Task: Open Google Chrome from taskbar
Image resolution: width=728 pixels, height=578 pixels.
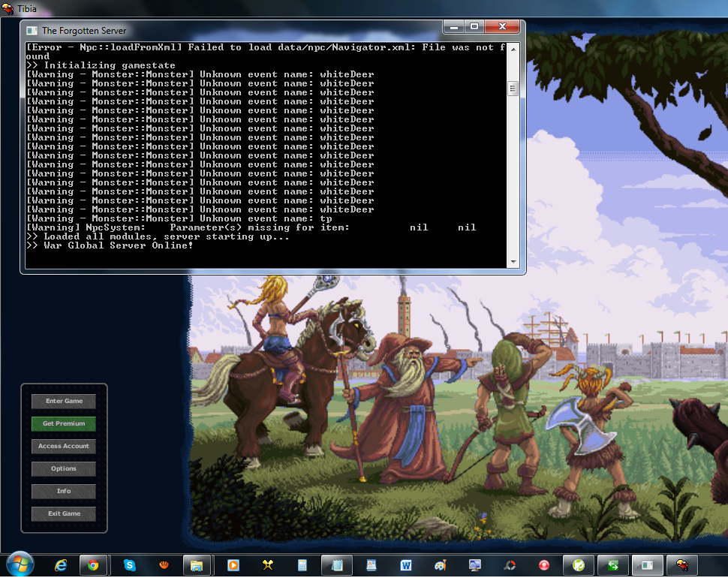Action: [x=93, y=565]
